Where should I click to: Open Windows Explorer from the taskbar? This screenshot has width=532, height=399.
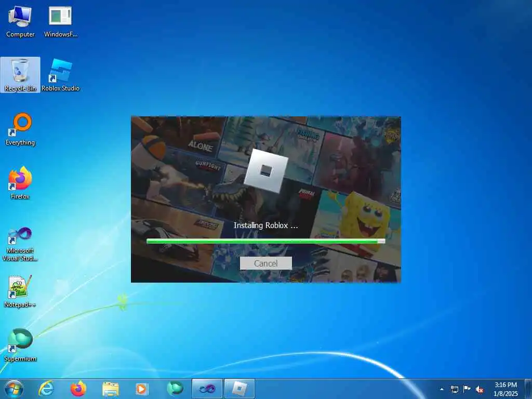[111, 389]
